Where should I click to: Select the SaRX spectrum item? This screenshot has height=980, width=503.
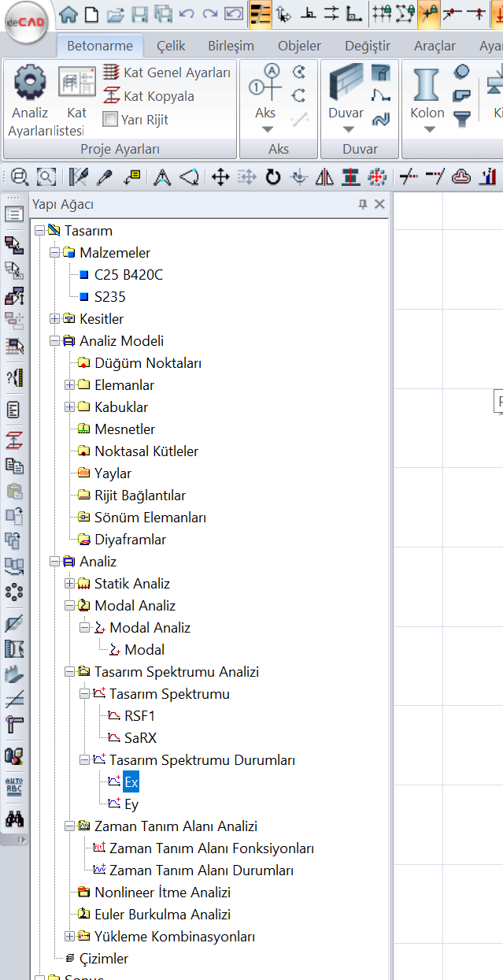(x=140, y=738)
